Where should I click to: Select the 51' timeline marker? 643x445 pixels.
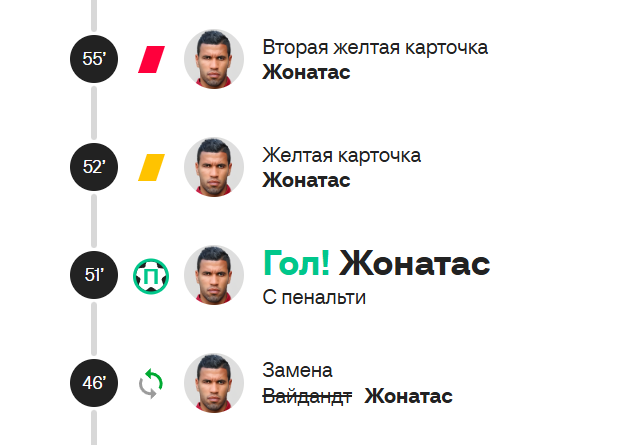pyautogui.click(x=94, y=275)
